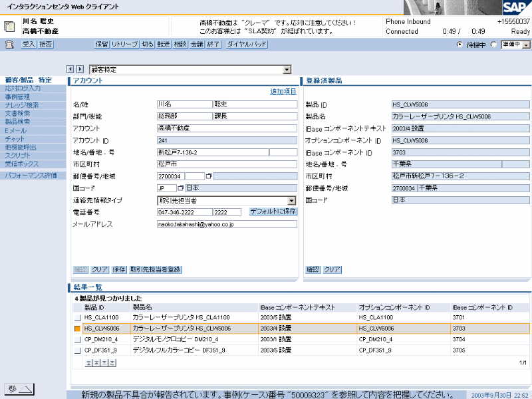The image size is (532, 399).
Task: Click the address field 新松戸7-136-2
Action: point(213,152)
